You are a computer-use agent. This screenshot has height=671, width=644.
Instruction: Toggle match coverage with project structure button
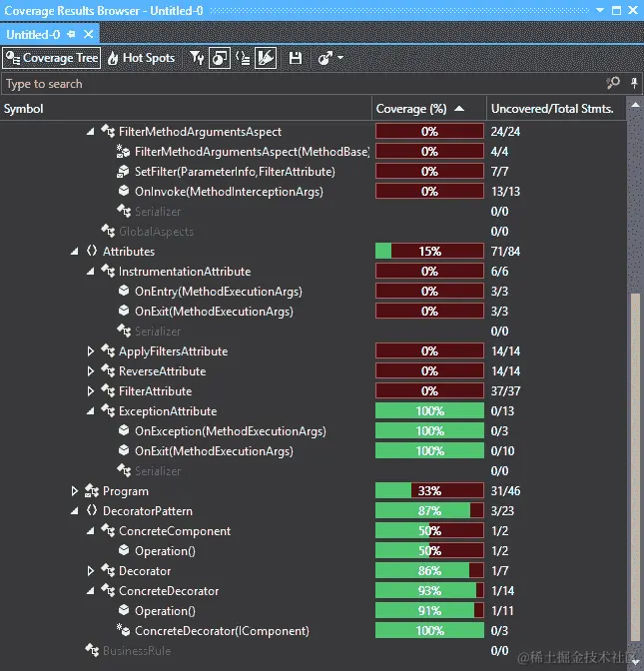pyautogui.click(x=219, y=58)
